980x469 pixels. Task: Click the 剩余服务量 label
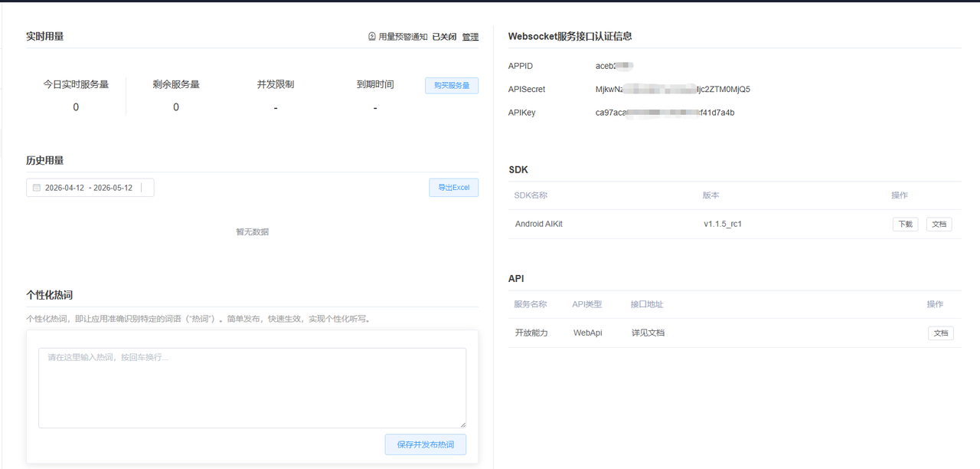pyautogui.click(x=176, y=84)
